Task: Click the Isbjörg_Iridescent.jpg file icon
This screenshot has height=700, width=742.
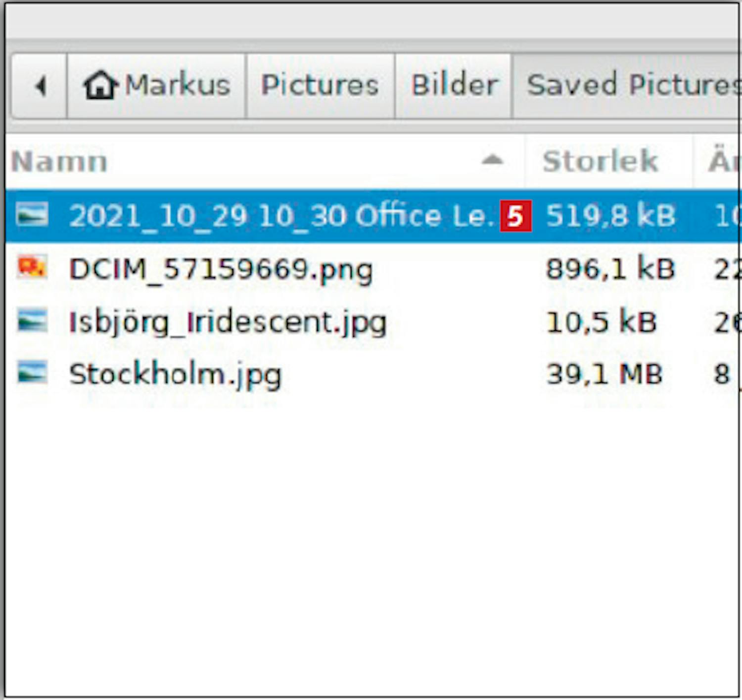Action: [x=33, y=321]
